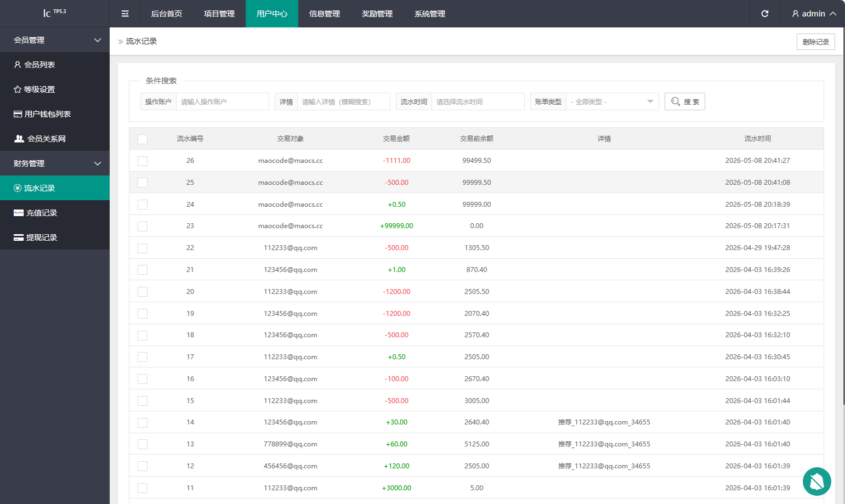The height and width of the screenshot is (504, 845).
Task: Click the 删除记录 button
Action: [x=815, y=42]
